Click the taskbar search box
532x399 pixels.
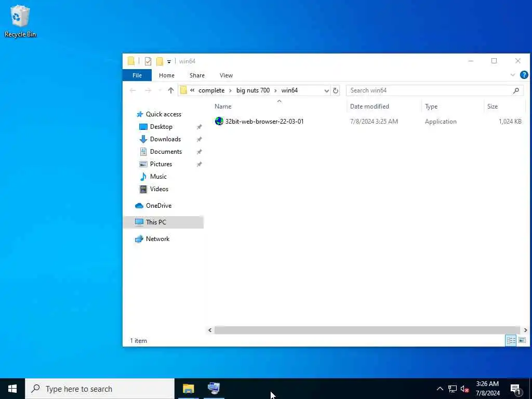[100, 389]
